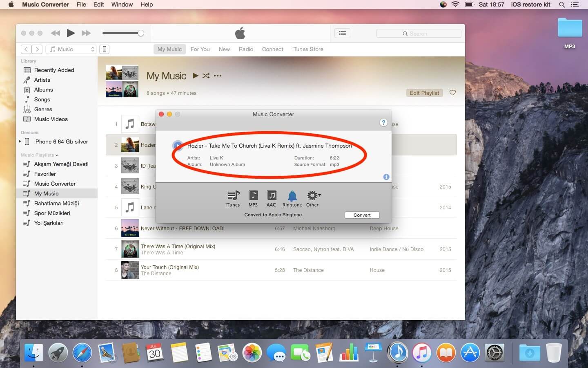This screenshot has height=368, width=588.
Task: Click the Edit Playlist button
Action: pos(424,93)
